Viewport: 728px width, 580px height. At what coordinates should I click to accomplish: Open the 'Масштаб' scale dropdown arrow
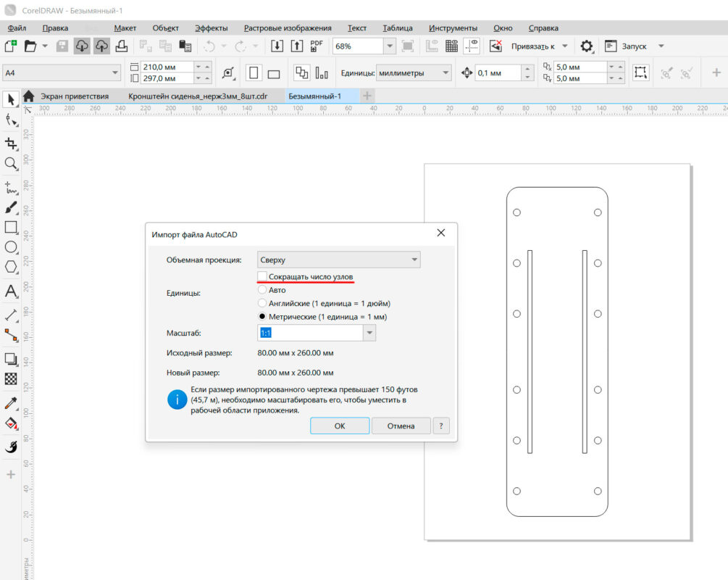point(369,333)
